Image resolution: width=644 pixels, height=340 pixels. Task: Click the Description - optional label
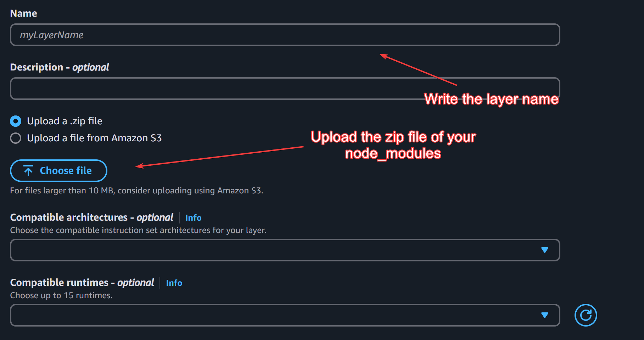pos(60,67)
